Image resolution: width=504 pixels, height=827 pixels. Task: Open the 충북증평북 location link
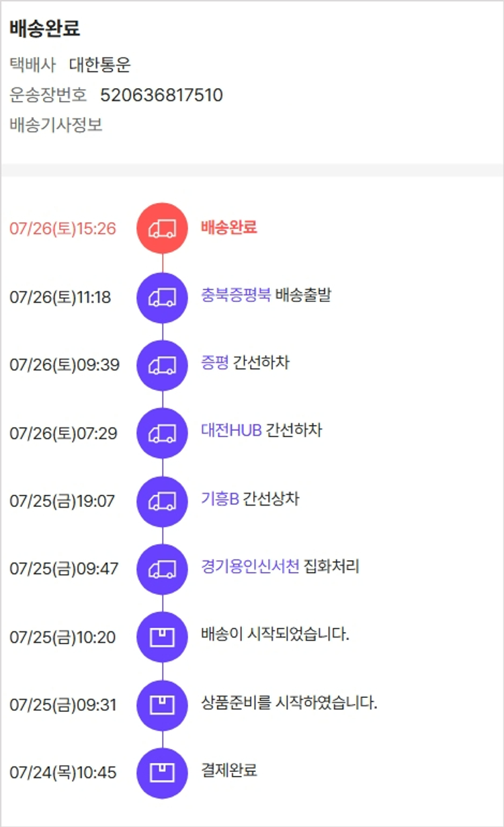click(236, 295)
